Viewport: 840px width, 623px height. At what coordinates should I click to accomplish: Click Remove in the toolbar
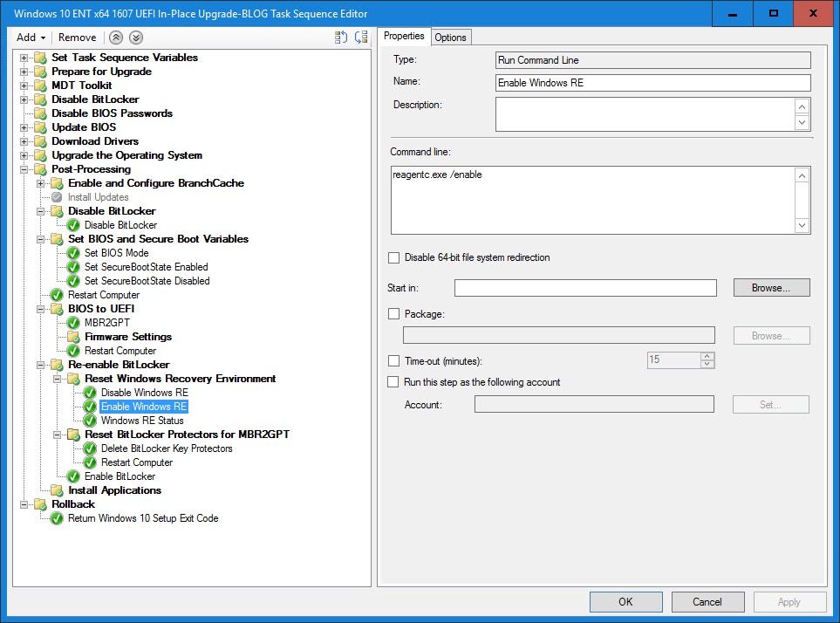point(77,38)
